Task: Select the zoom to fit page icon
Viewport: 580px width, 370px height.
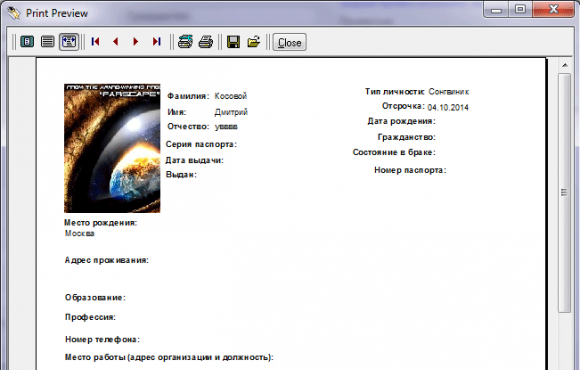Action: 27,41
